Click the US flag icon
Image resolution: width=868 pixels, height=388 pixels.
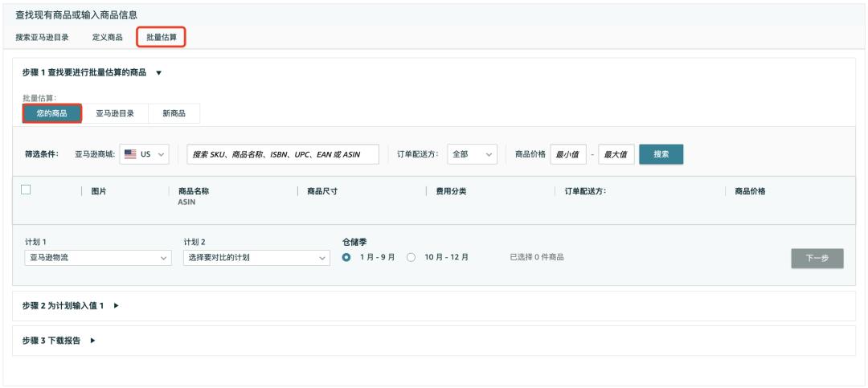[x=130, y=154]
